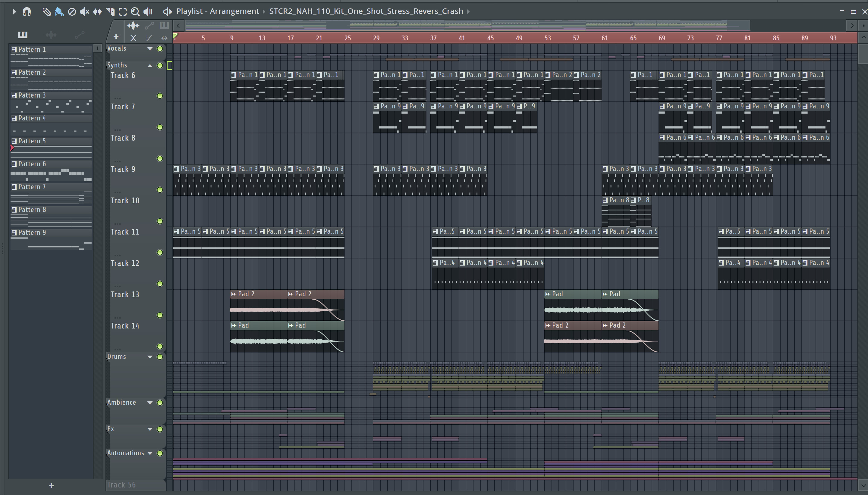Select the Paint brush tool

(x=59, y=12)
